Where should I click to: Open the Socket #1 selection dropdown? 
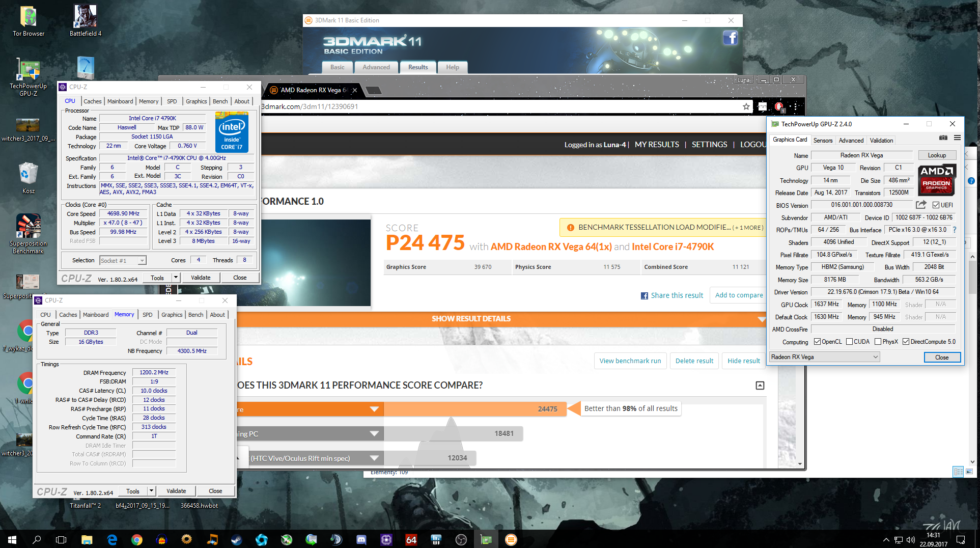[x=142, y=260]
